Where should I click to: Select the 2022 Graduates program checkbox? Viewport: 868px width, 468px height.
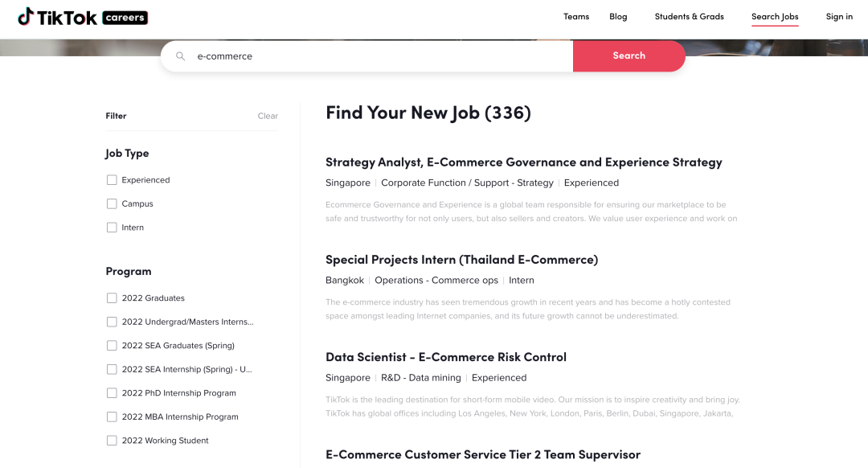pos(112,298)
